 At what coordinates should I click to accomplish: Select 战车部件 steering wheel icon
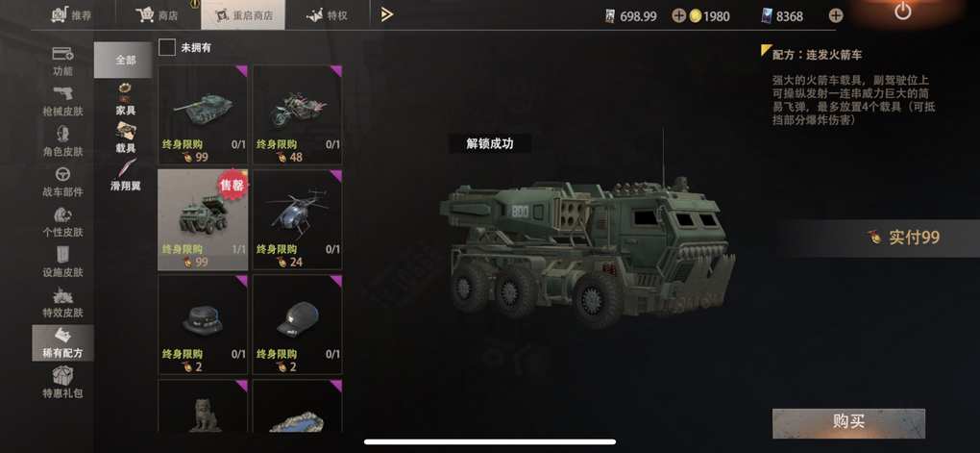(62, 174)
